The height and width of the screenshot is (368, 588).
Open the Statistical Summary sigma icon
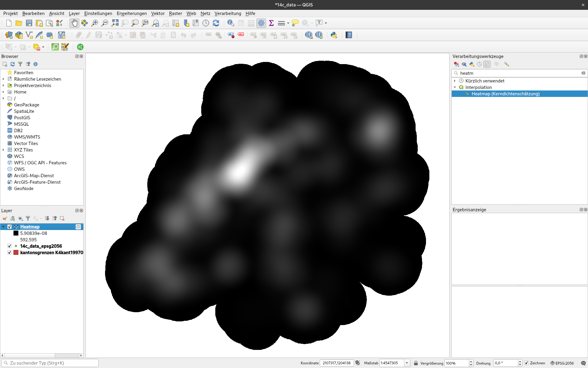coord(271,23)
